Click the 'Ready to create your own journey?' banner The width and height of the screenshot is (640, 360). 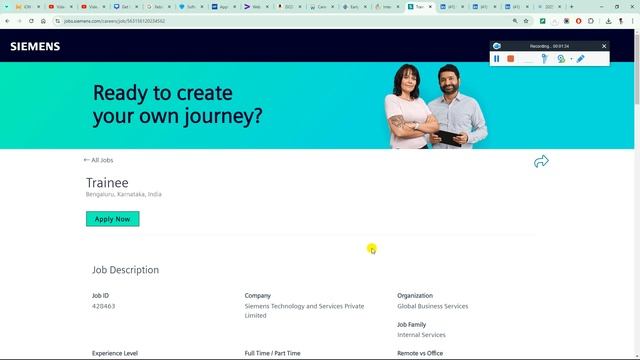coord(317,105)
